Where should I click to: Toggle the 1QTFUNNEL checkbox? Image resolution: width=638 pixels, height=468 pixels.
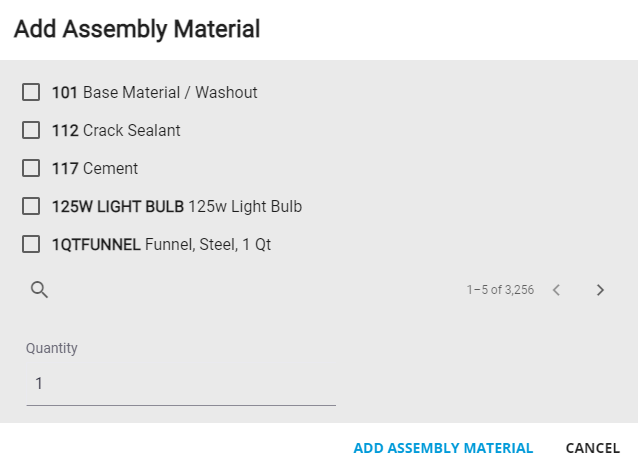(x=31, y=244)
